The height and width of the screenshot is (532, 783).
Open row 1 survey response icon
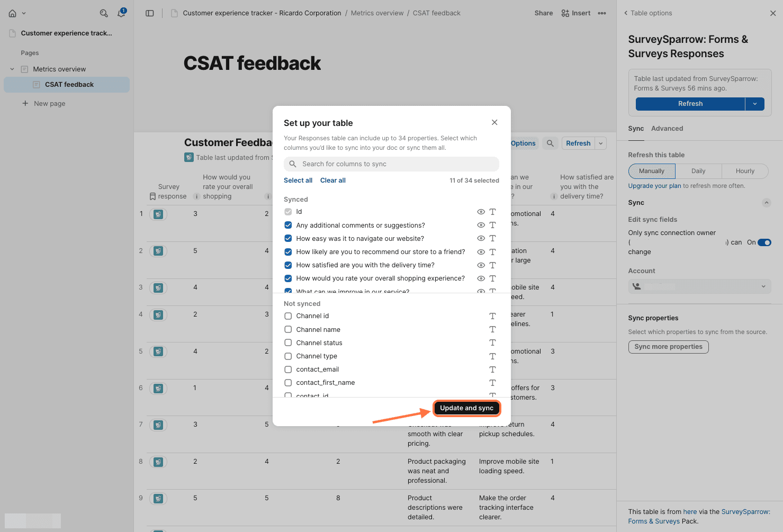pos(158,214)
